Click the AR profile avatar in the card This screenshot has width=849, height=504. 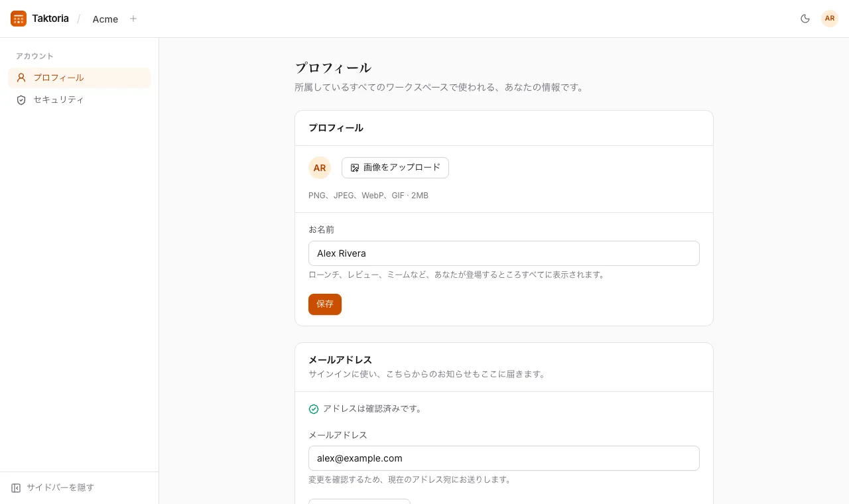(x=320, y=168)
